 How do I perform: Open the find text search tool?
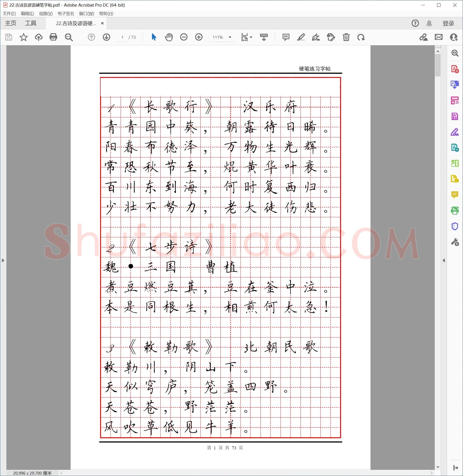pos(69,37)
